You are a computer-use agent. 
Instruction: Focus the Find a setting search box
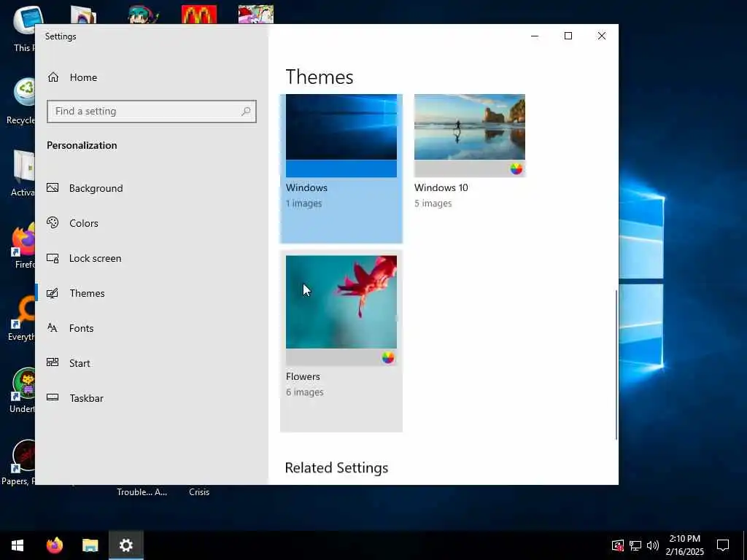(x=152, y=112)
